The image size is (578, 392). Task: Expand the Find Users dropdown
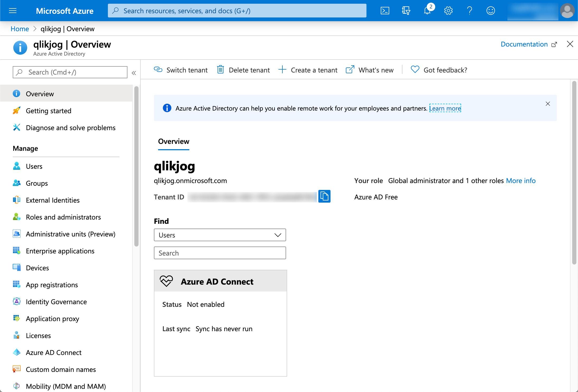tap(220, 235)
